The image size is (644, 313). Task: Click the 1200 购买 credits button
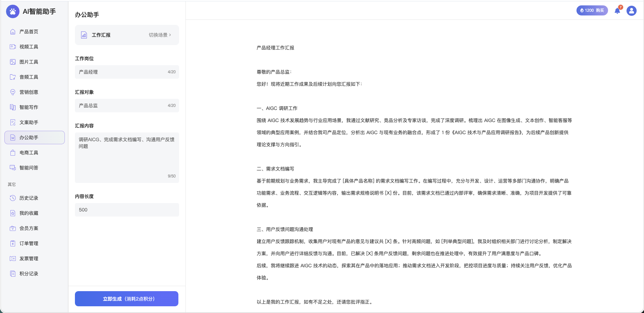592,10
